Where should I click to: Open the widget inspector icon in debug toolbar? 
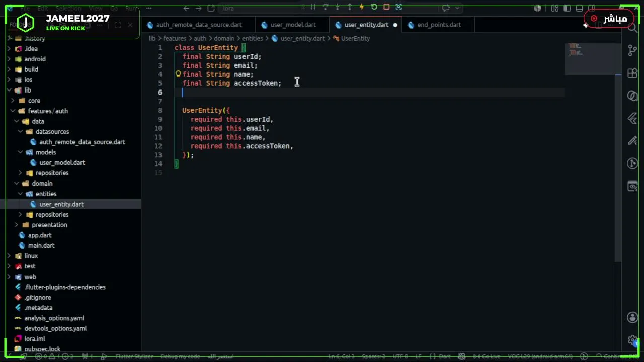click(x=398, y=7)
